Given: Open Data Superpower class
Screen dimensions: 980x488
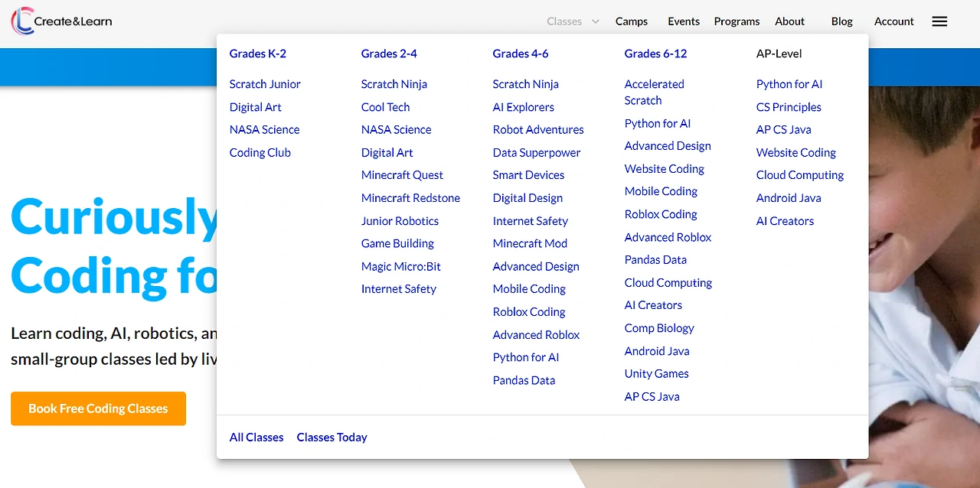Looking at the screenshot, I should [537, 153].
